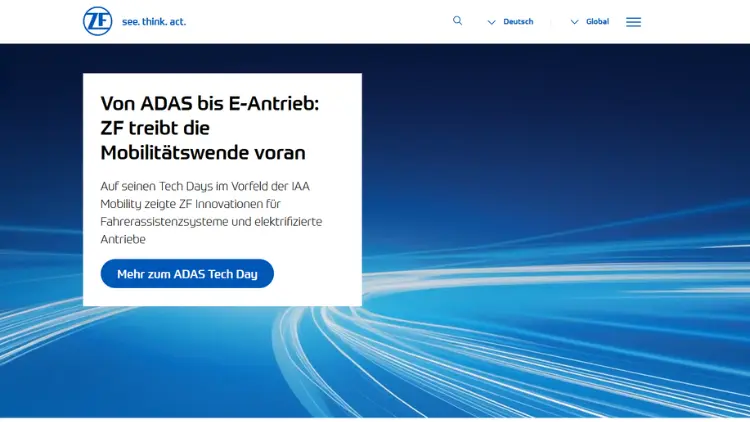Image resolution: width=750 pixels, height=422 pixels.
Task: Expand the Deutsch language dropdown
Action: [510, 22]
